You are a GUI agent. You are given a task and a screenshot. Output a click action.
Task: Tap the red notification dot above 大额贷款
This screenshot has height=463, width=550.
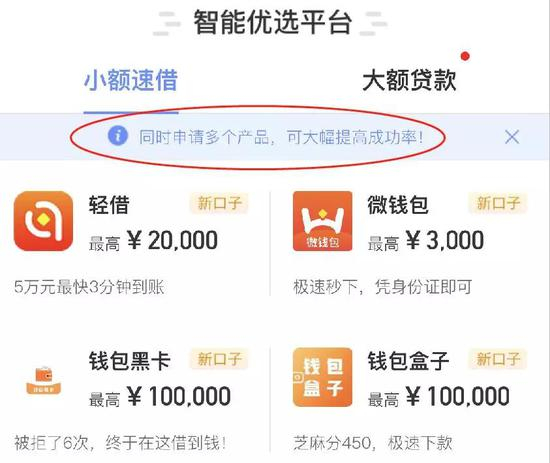pyautogui.click(x=465, y=56)
